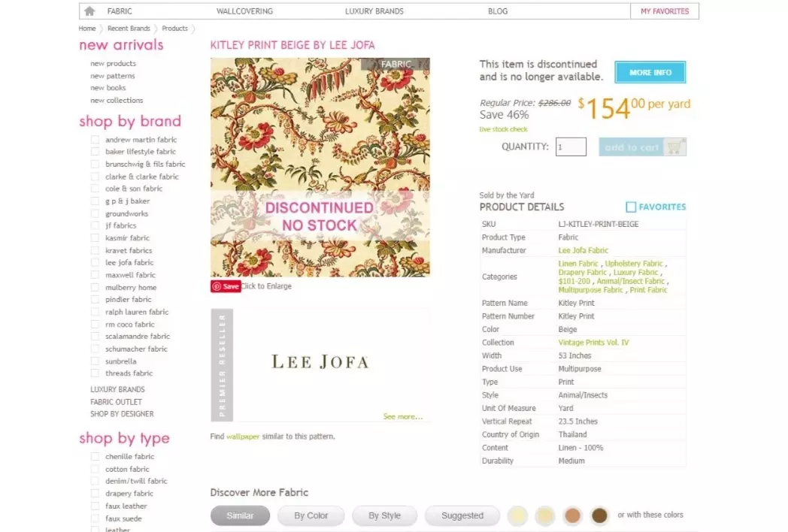
Task: Pick the terracotta orange color swatch
Action: [x=572, y=515]
